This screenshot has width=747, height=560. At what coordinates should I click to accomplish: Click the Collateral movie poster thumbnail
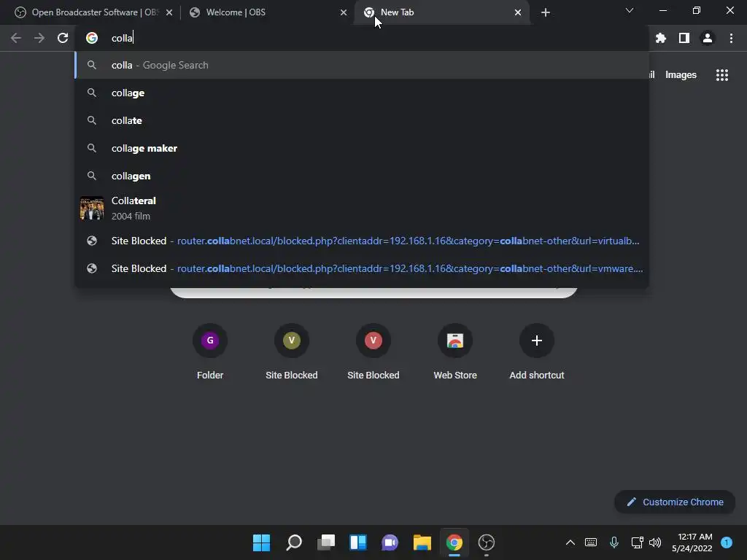coord(92,209)
